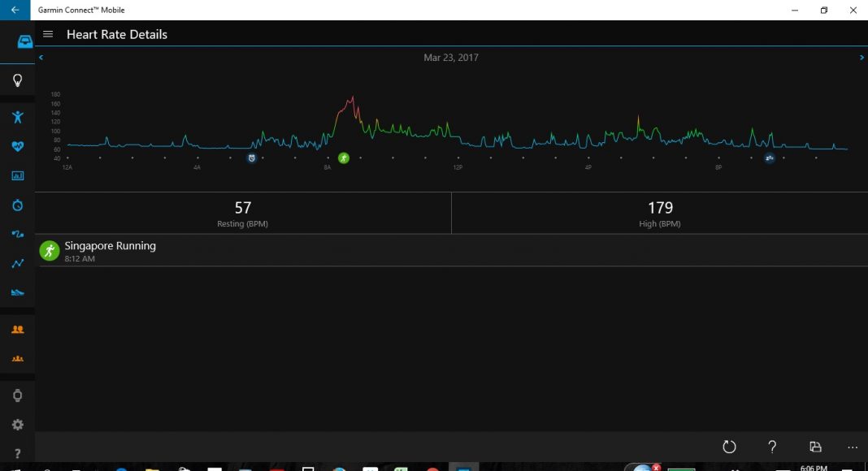Viewport: 868px width, 471px height.
Task: Click the green running marker on the timeline
Action: click(x=344, y=158)
